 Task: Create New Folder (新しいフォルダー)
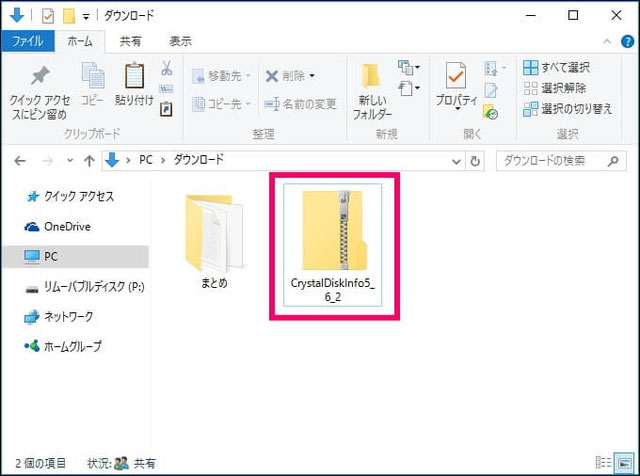coord(372,92)
